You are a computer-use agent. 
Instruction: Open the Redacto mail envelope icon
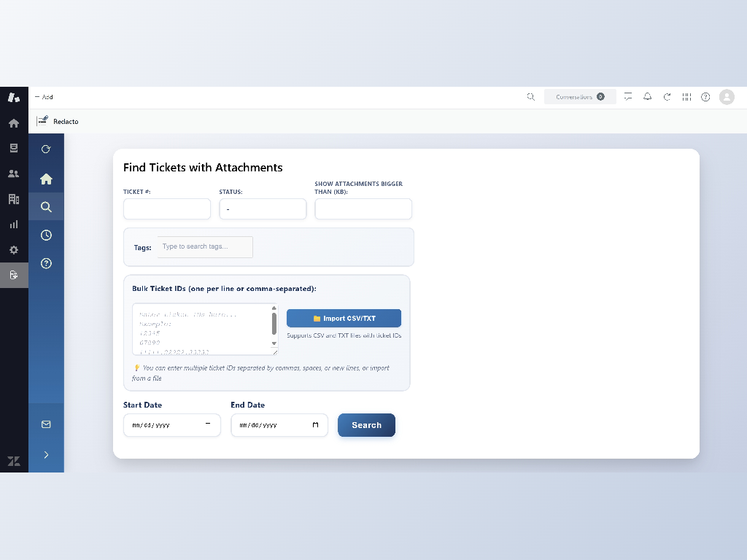pyautogui.click(x=46, y=424)
